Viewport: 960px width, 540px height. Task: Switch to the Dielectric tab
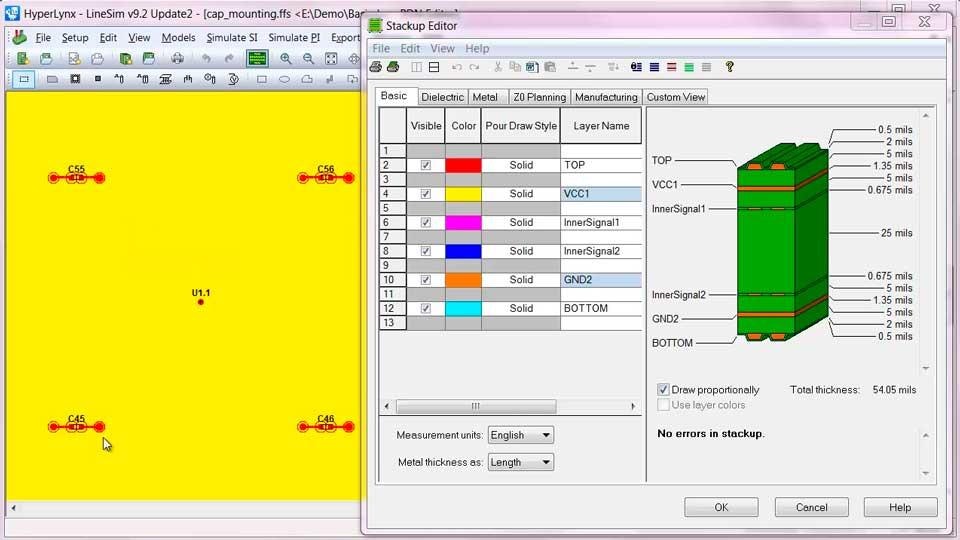(x=442, y=97)
